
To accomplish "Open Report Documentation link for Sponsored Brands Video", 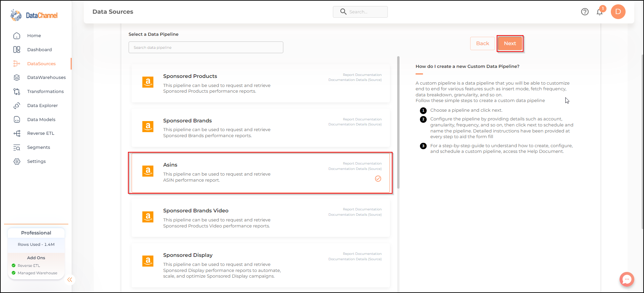I will [362, 209].
